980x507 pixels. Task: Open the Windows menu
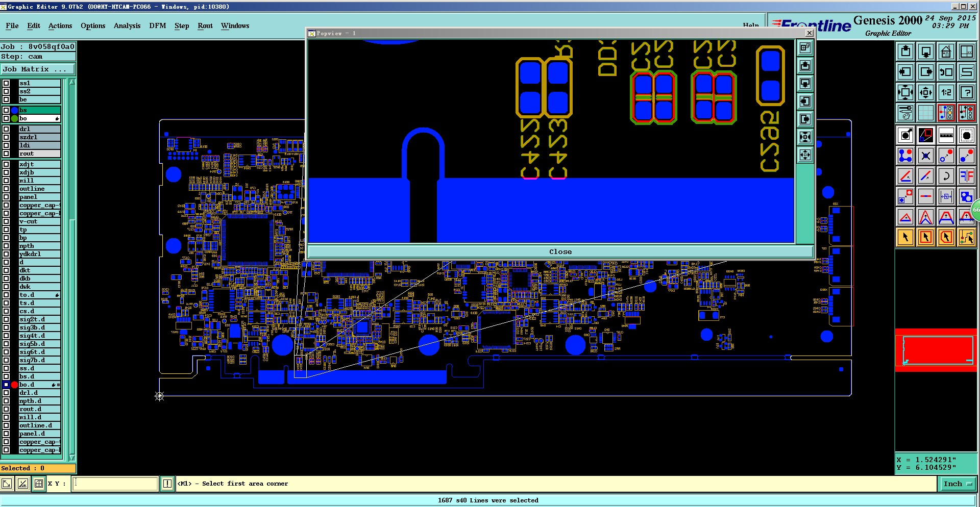235,26
